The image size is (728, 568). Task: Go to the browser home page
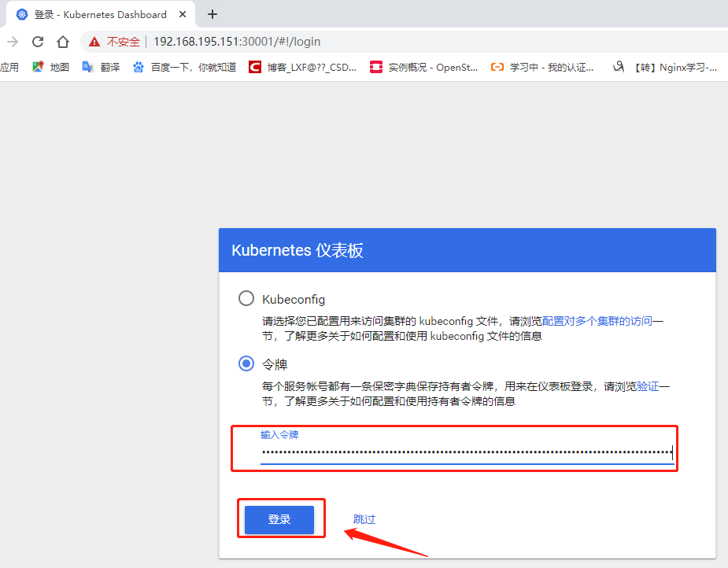(63, 42)
